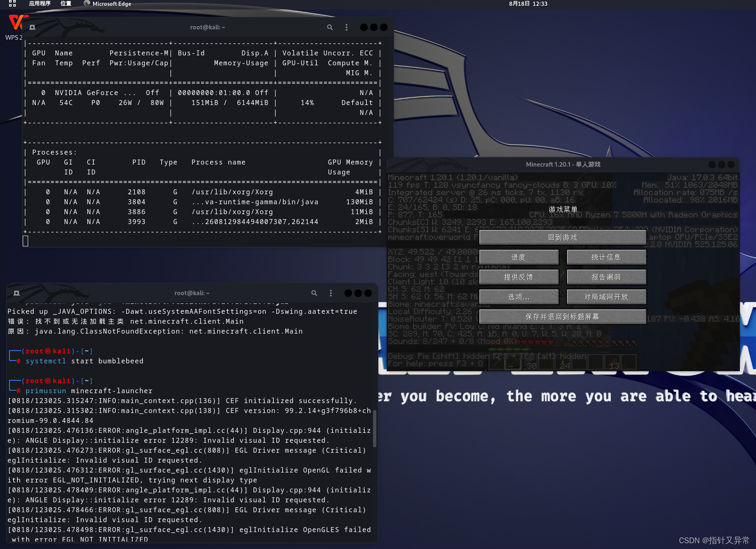Open the 位置 places menu
Screen dimensions: 756x549
tap(66, 4)
